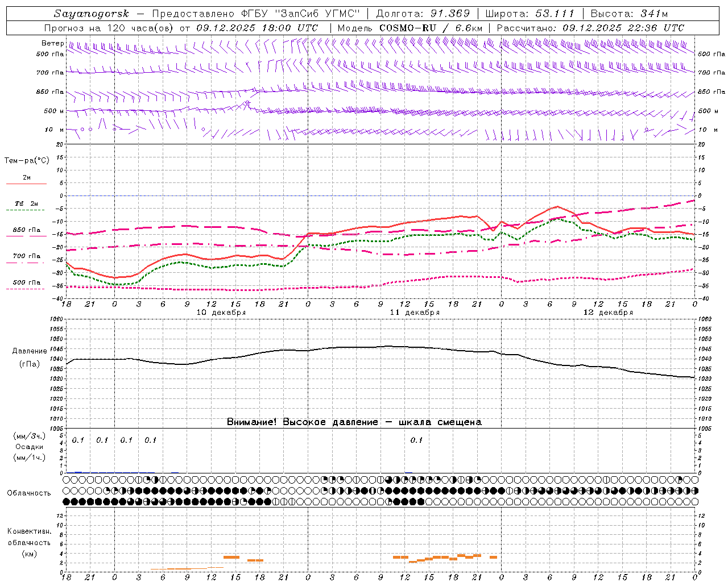The width and height of the screenshot is (728, 582).
Task: Click the '12 декабря' date label
Action: tap(608, 313)
